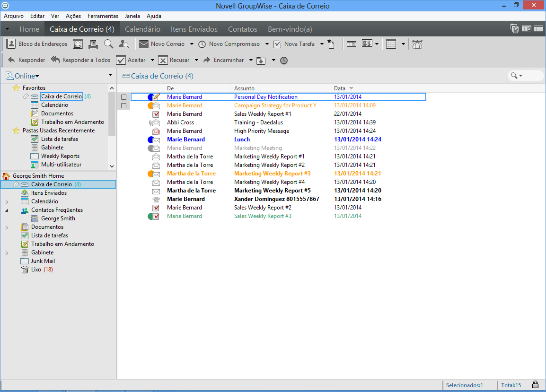This screenshot has width=546, height=392.
Task: Tick the checkbox for Campaign Strategy for Product Y
Action: coord(123,105)
